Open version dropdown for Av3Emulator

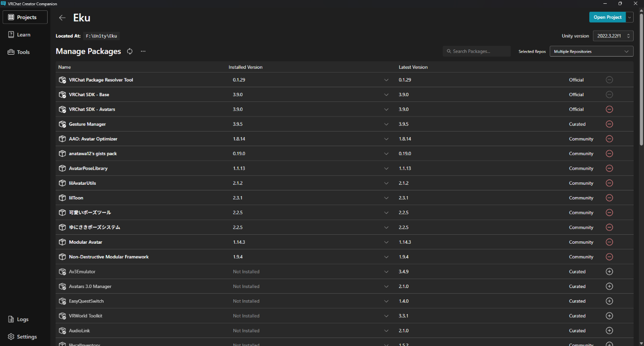(387, 272)
